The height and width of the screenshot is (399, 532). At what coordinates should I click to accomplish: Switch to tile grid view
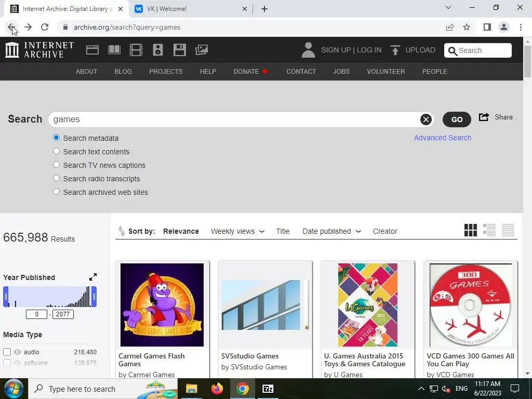pyautogui.click(x=471, y=230)
